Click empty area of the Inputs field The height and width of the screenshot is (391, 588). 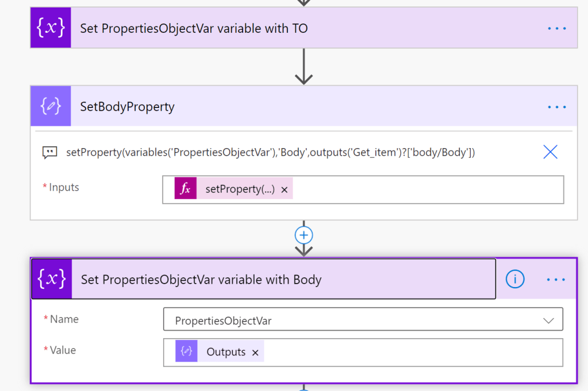[x=425, y=189]
